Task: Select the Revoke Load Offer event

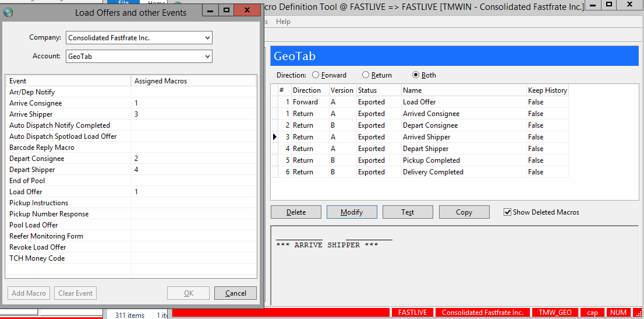Action: (x=131, y=247)
